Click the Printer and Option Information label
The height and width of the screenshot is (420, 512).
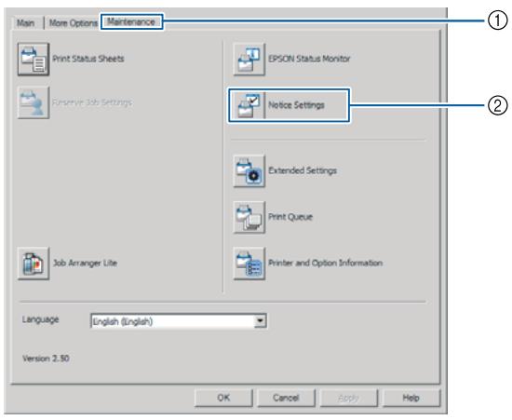pos(326,263)
